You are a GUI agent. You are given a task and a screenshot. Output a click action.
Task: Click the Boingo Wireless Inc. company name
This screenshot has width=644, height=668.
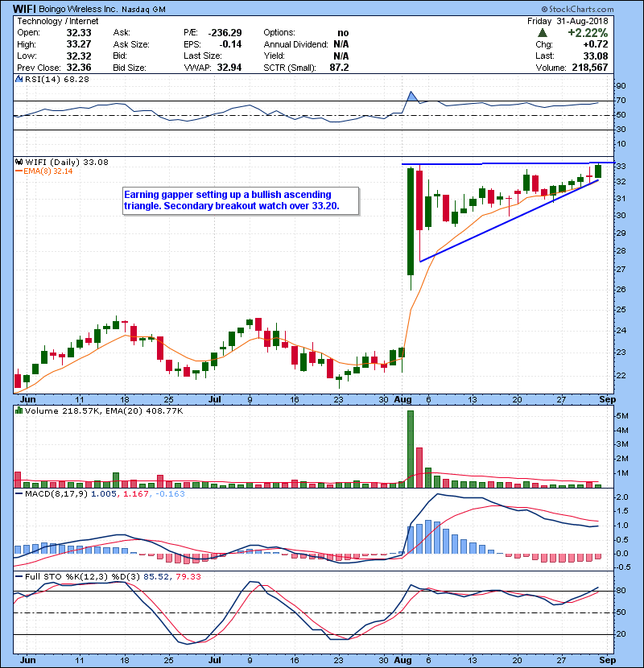[78, 9]
